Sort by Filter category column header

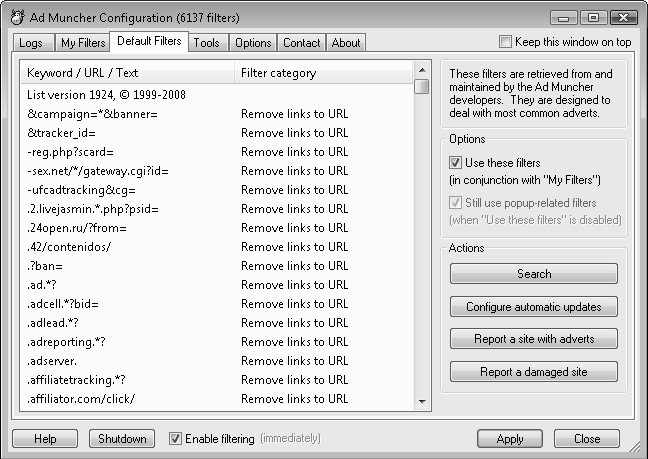click(x=324, y=73)
